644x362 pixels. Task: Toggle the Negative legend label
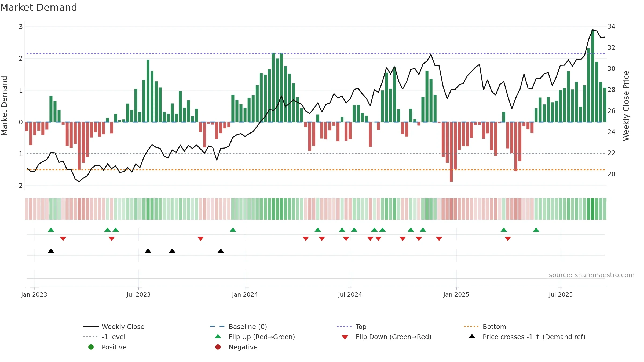tap(243, 347)
